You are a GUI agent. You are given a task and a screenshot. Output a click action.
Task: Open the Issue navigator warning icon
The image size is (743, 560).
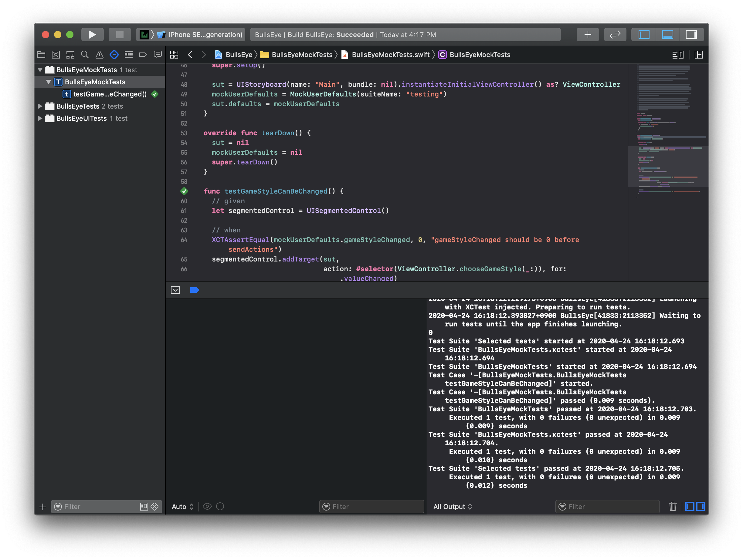[x=100, y=55]
